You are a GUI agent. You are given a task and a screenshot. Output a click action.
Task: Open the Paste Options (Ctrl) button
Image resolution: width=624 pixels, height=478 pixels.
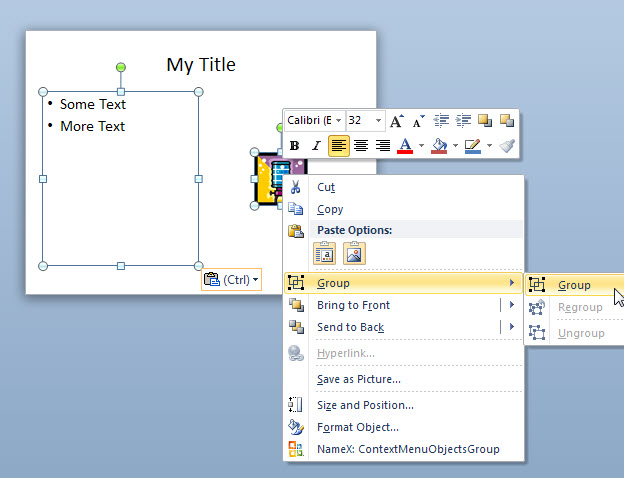(231, 280)
